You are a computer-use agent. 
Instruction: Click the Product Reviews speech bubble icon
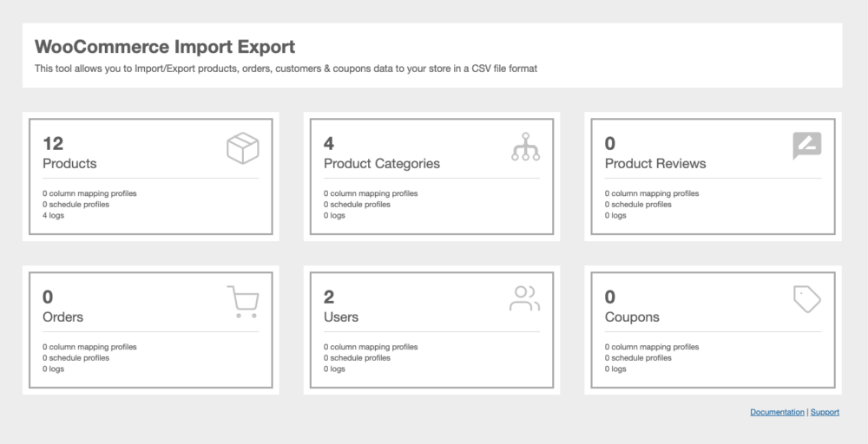pos(806,146)
